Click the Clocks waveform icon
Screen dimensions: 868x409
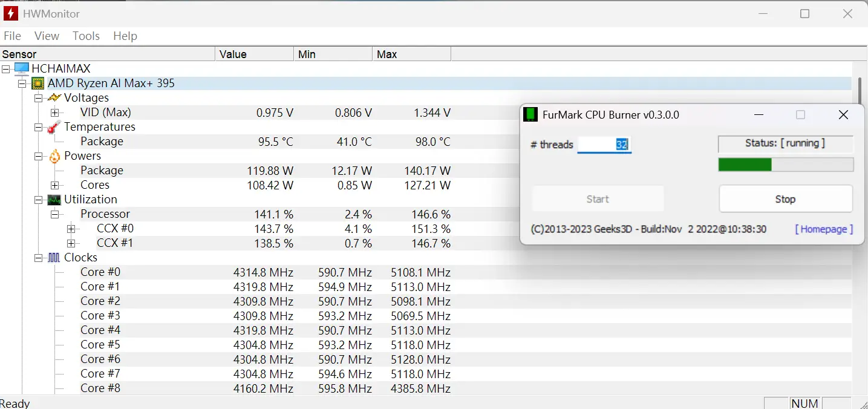click(x=54, y=258)
